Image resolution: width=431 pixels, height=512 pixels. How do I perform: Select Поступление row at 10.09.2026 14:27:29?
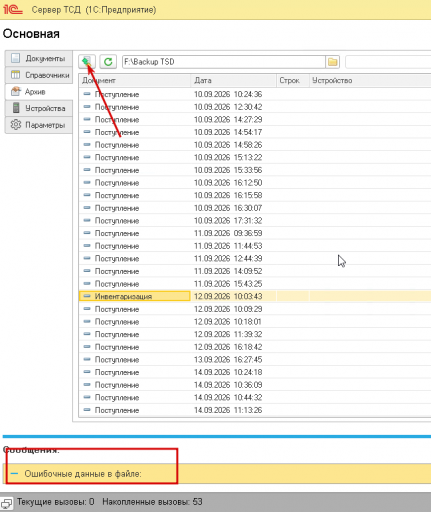click(x=255, y=120)
